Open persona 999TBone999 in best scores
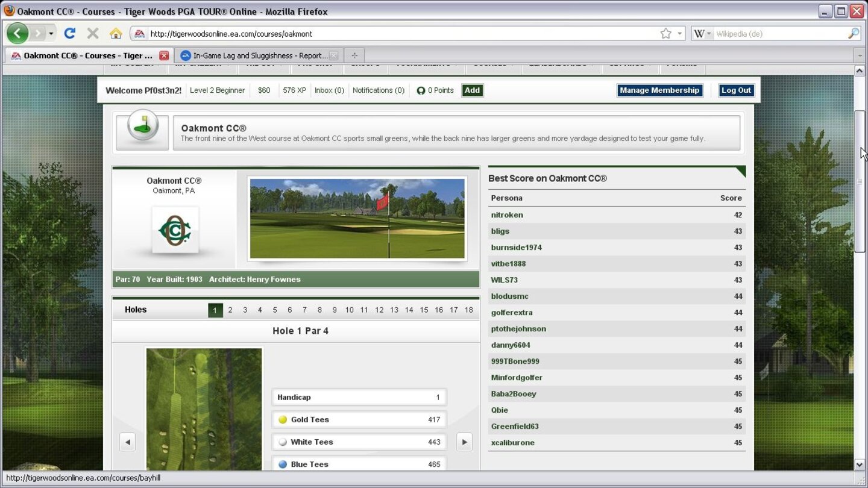 515,361
